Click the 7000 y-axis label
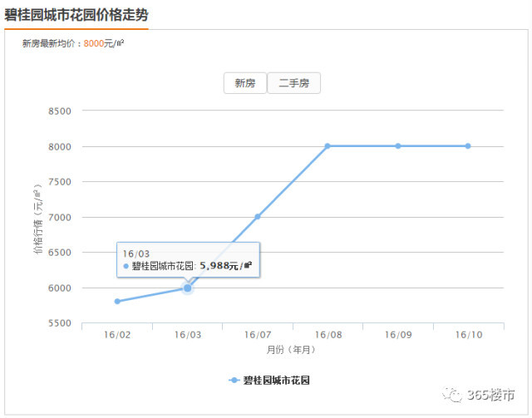The image size is (532, 418). point(60,218)
